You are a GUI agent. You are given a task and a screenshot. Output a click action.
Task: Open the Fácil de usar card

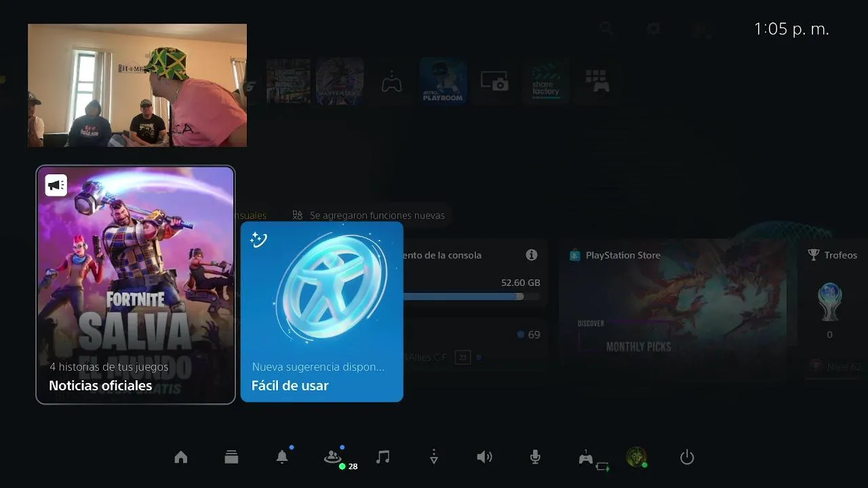322,312
